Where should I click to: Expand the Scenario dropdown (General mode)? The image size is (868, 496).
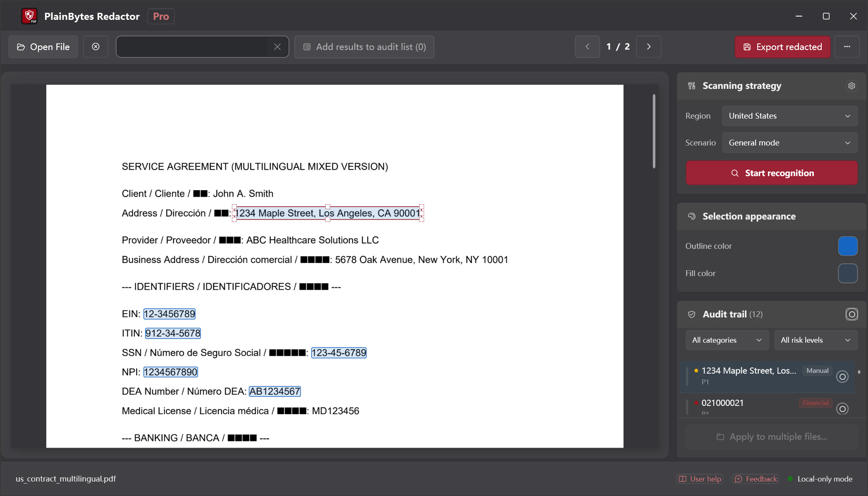pos(789,143)
